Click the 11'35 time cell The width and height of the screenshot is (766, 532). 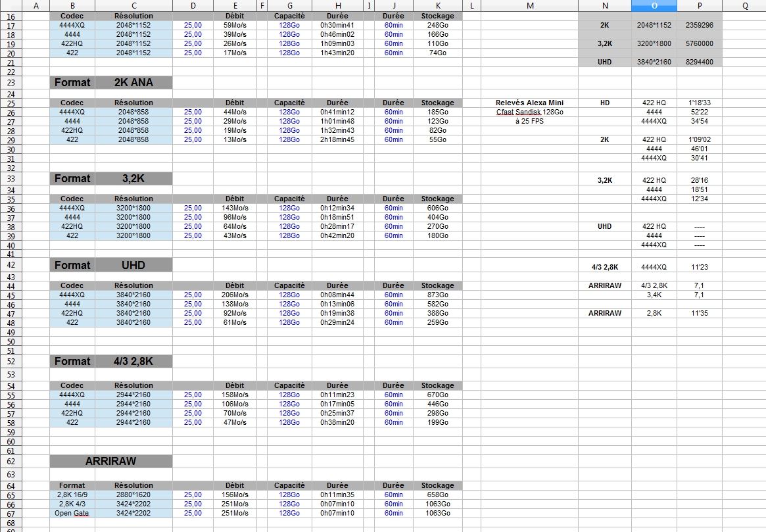699,313
